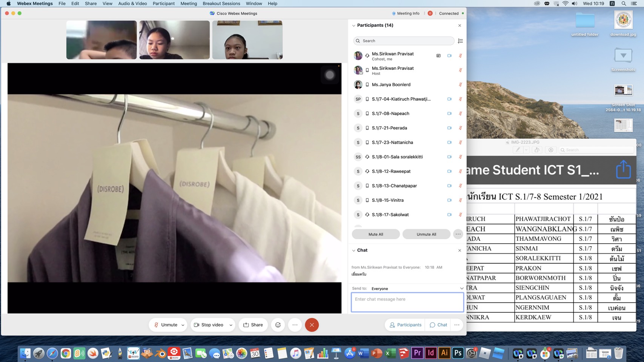Click video icon for S.1/7-21-Peerada
This screenshot has width=644, height=362.
click(449, 128)
